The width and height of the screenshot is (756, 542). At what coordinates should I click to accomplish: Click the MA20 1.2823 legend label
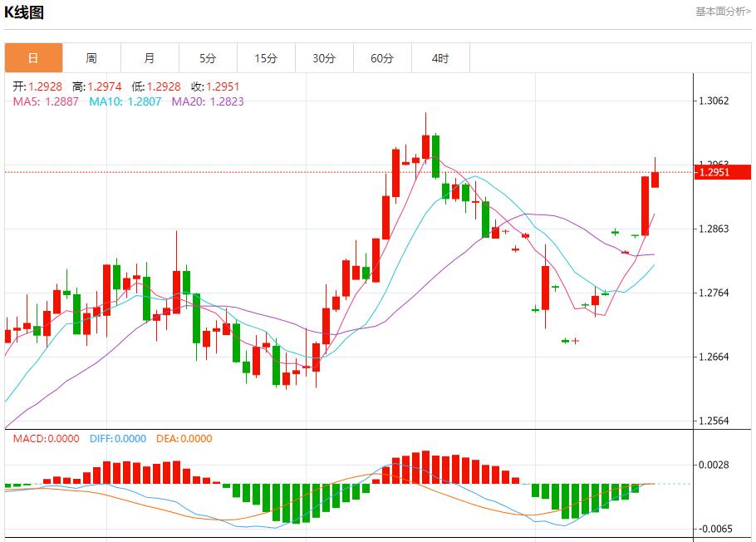tap(208, 101)
